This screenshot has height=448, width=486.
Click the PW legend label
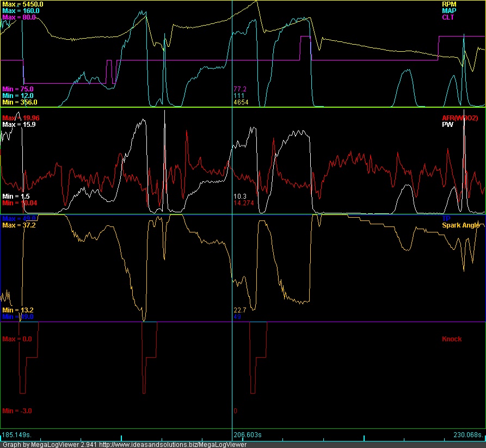[447, 125]
